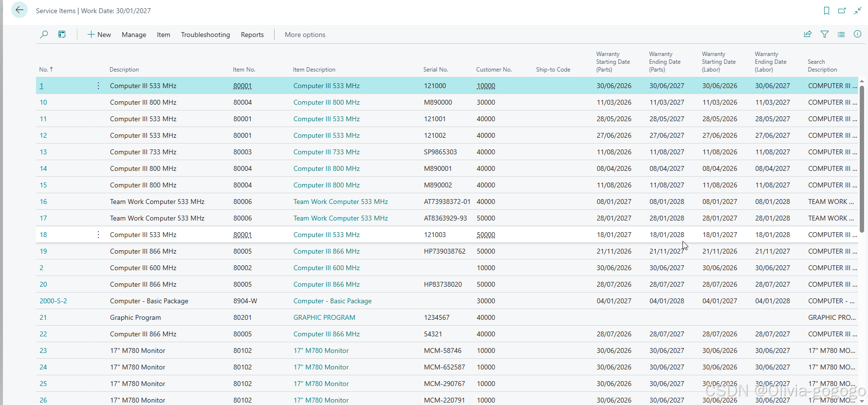This screenshot has height=405, width=868.
Task: Click item number 8904-W
Action: tap(245, 301)
